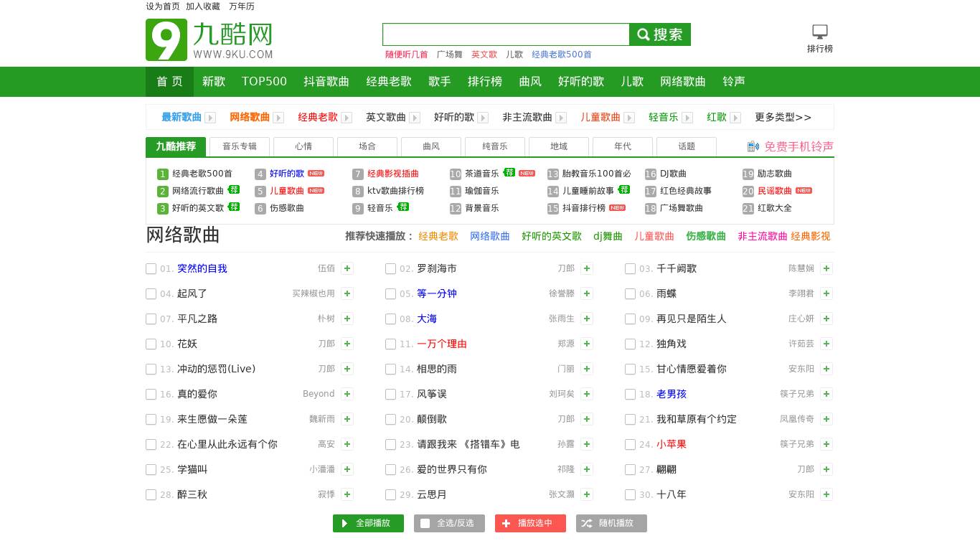
Task: Check the checkbox for 小苹果
Action: [630, 444]
